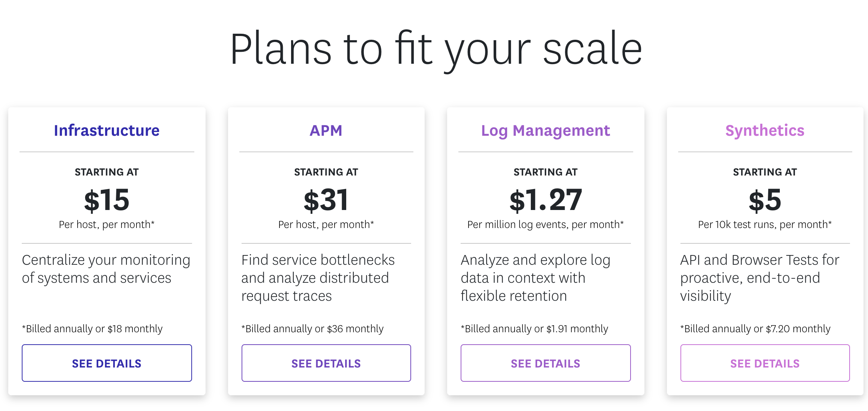Click 'Find service bottlenecks' description text
868x411 pixels.
[318, 278]
